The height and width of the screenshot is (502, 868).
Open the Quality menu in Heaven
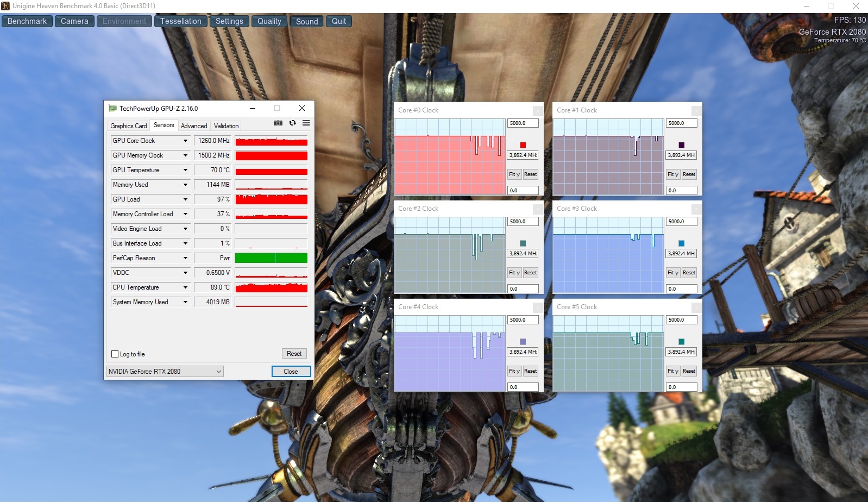click(269, 21)
